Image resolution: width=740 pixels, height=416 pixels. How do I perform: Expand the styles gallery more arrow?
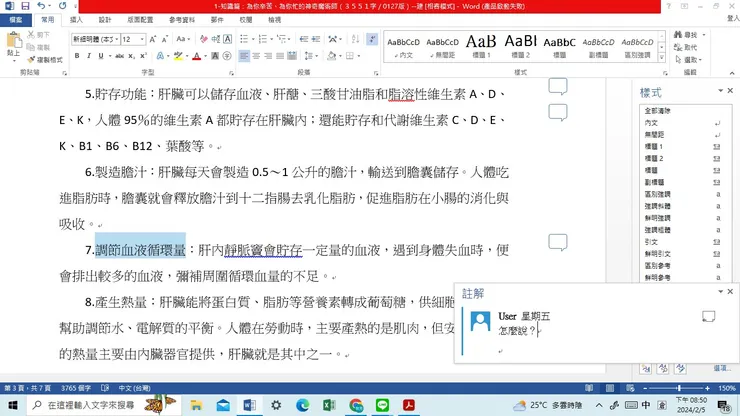pos(662,58)
